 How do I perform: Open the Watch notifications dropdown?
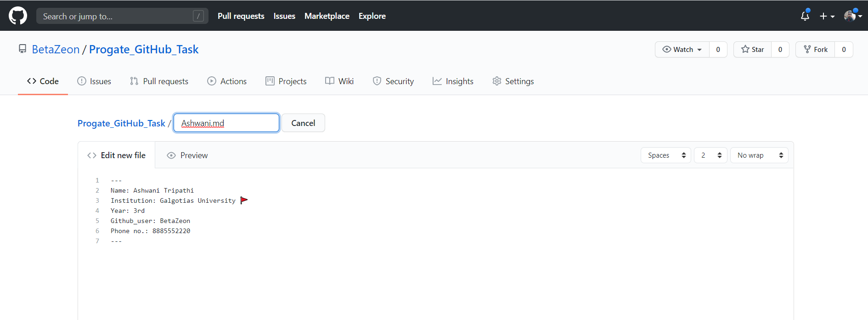tap(682, 49)
